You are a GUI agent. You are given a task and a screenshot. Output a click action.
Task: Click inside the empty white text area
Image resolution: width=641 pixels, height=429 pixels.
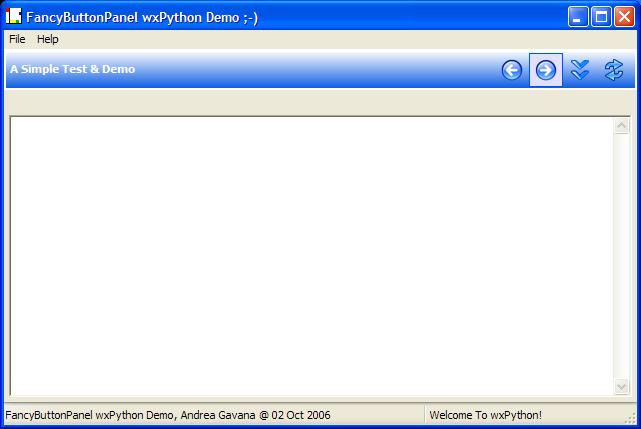click(x=310, y=256)
